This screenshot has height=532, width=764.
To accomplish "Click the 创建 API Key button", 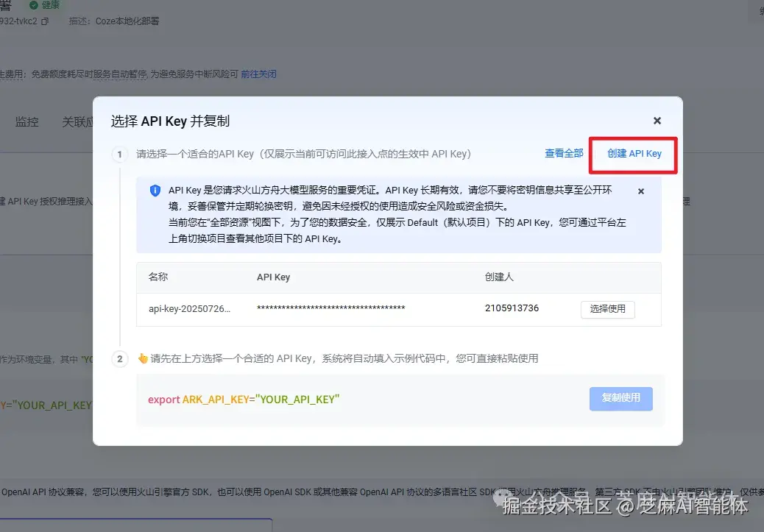I will pos(634,154).
